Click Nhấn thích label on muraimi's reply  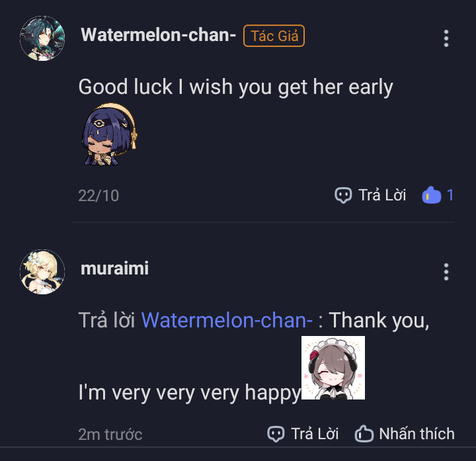point(416,434)
